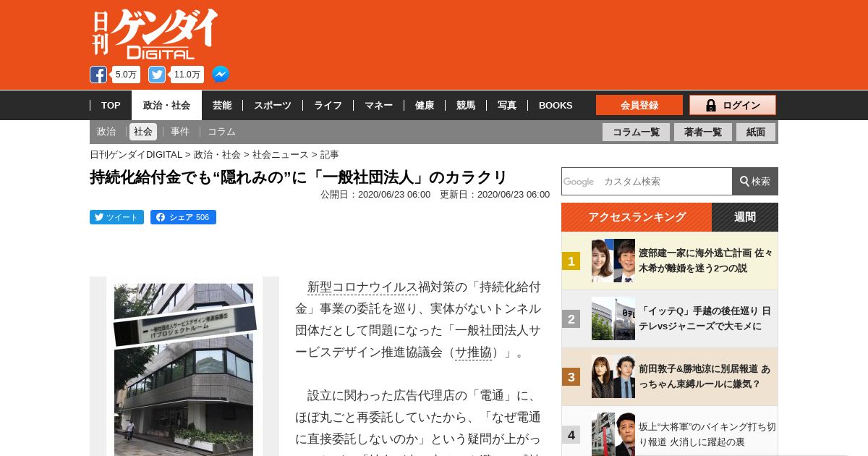
Task: Open the マネー navigation item
Action: pyautogui.click(x=378, y=105)
